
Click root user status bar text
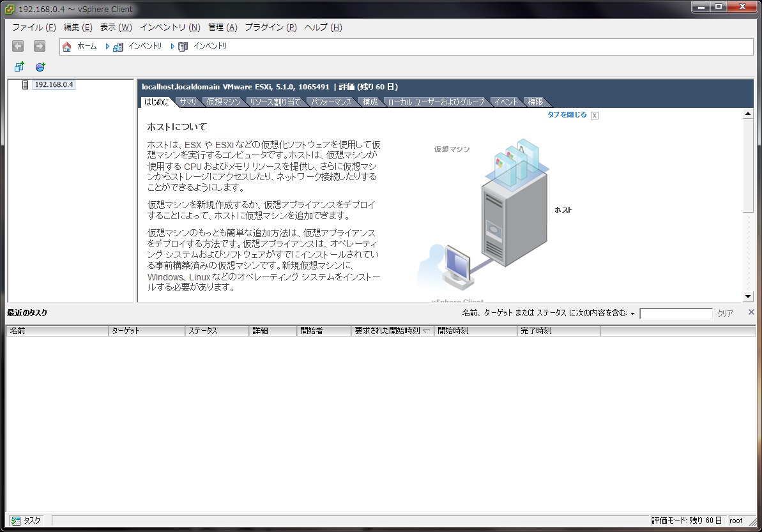[736, 521]
